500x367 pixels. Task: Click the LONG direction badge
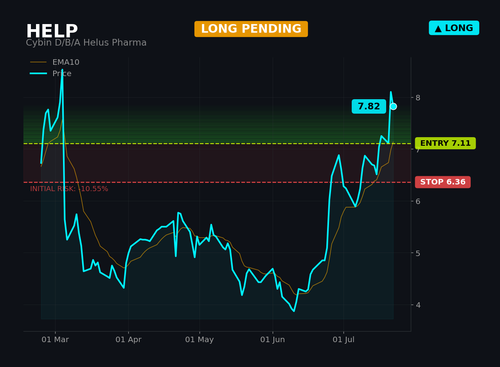click(x=454, y=28)
